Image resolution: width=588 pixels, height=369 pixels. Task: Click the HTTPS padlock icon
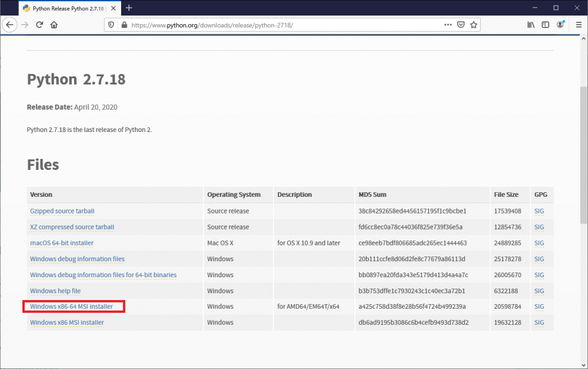pyautogui.click(x=123, y=25)
